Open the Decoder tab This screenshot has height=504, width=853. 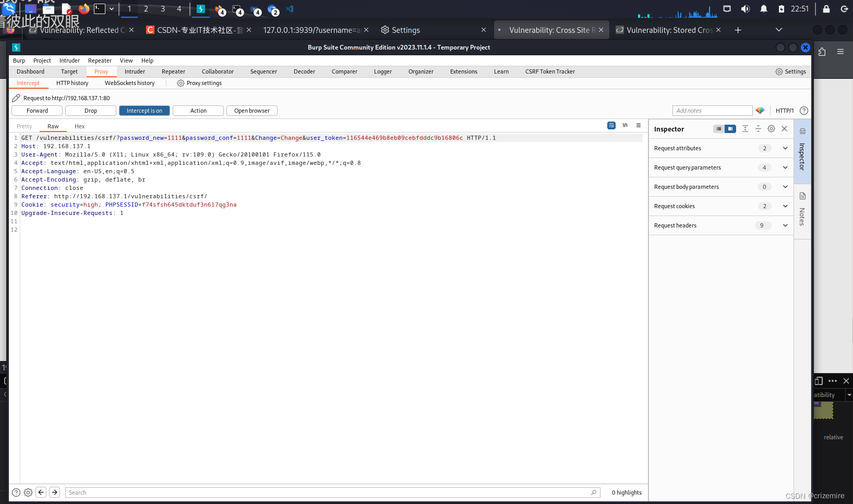point(304,71)
